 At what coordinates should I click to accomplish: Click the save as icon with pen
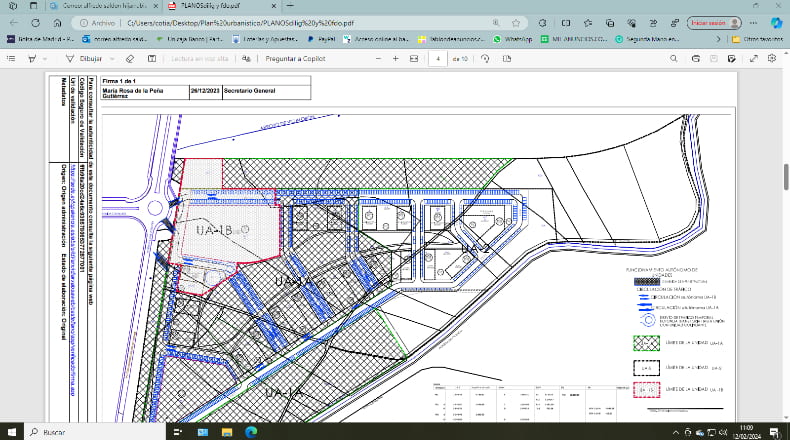732,59
